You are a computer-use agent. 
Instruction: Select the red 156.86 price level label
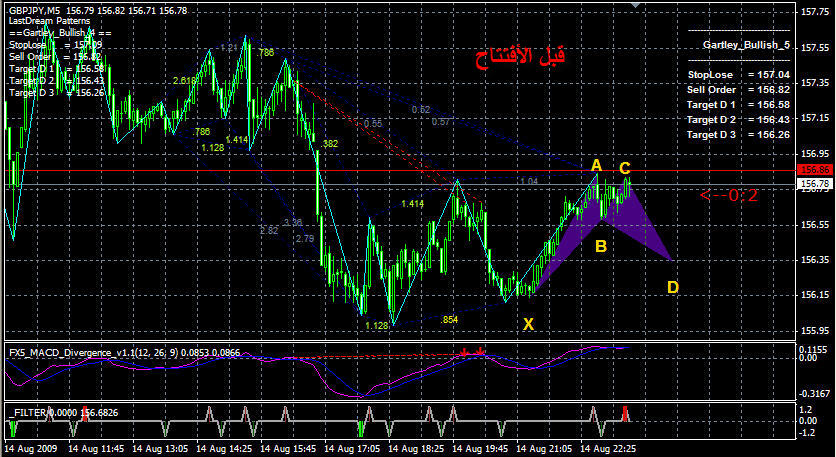click(815, 170)
